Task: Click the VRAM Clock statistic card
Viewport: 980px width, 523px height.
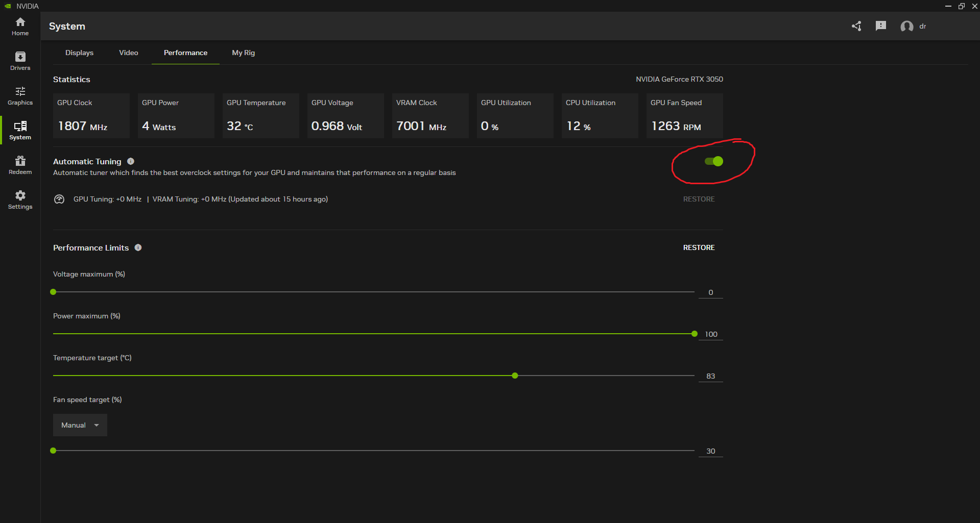Action: [431, 116]
